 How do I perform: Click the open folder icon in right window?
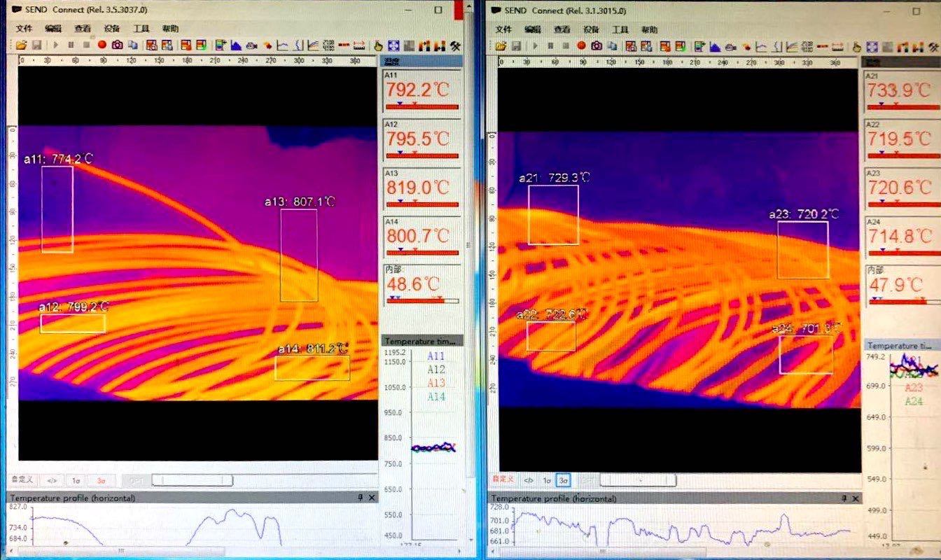(x=501, y=46)
